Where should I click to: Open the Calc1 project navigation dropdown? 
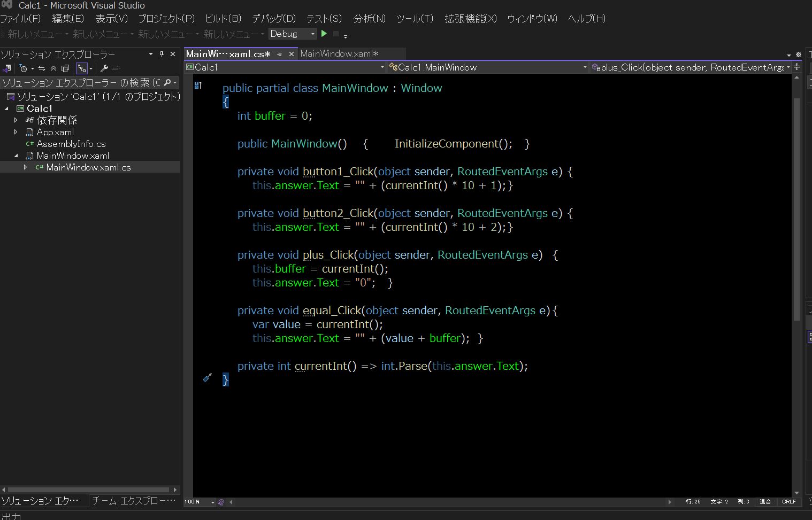tap(285, 67)
